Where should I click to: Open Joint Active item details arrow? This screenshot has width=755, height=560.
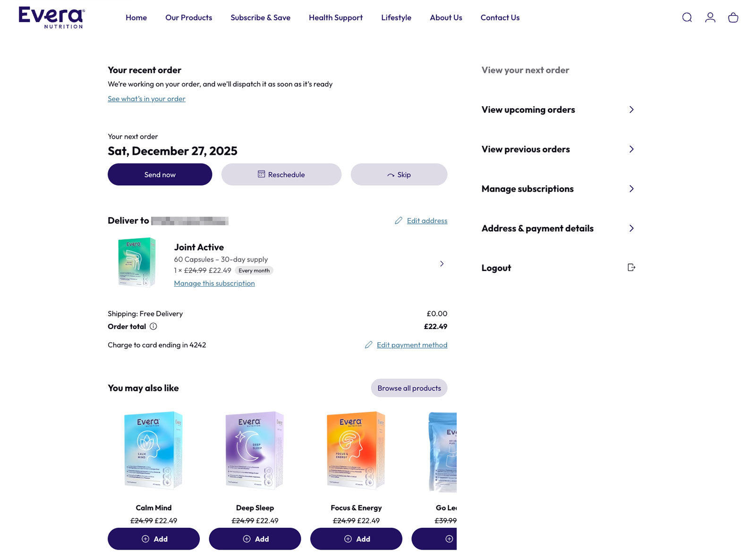tap(441, 263)
